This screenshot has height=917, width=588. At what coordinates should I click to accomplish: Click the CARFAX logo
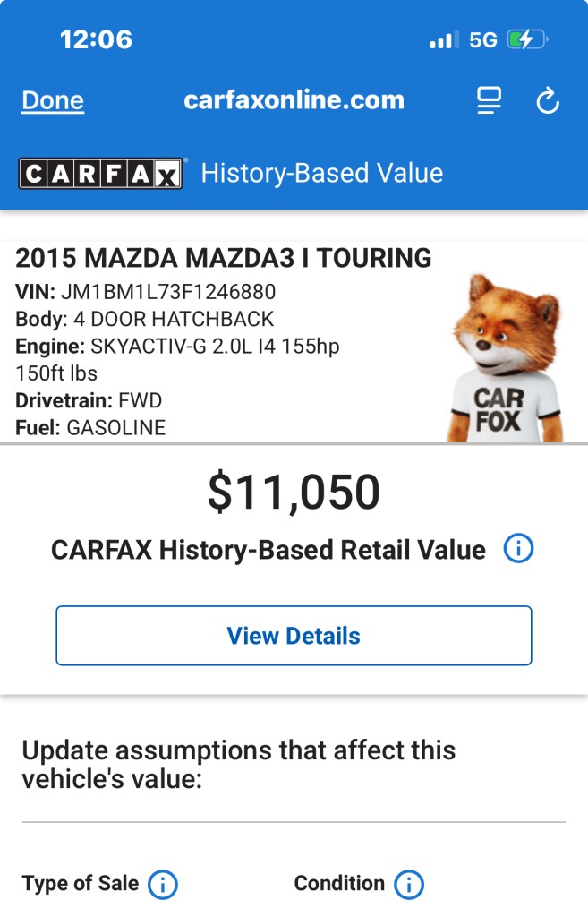(100, 173)
